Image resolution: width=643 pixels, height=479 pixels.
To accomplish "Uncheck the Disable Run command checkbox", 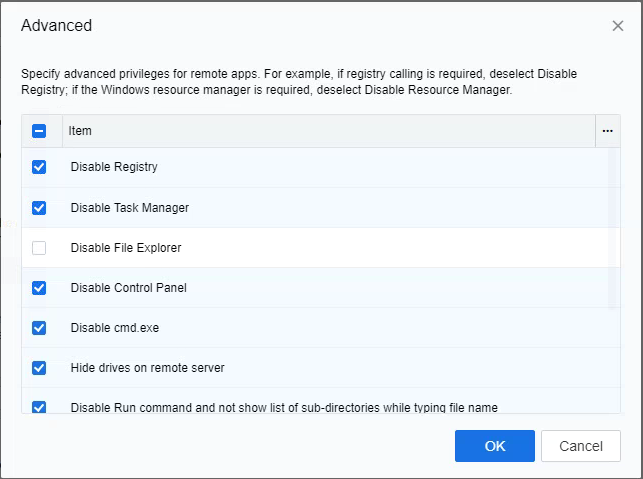I will 39,407.
